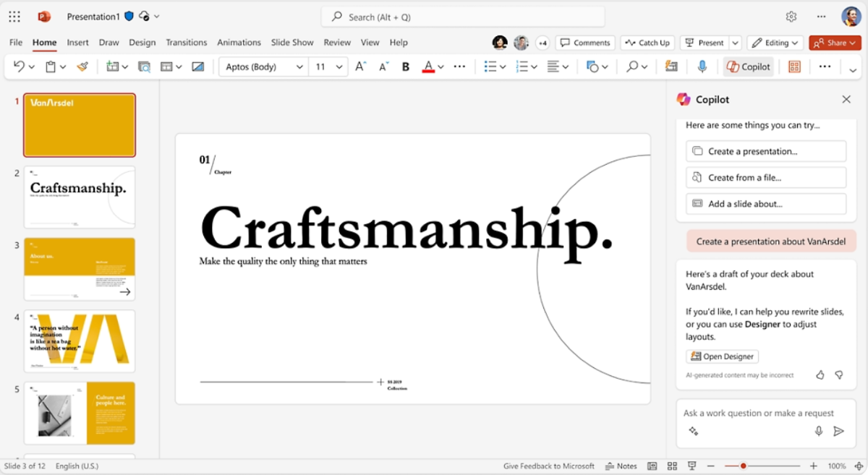
Task: Click the Dictate microphone icon in ribbon
Action: point(702,67)
